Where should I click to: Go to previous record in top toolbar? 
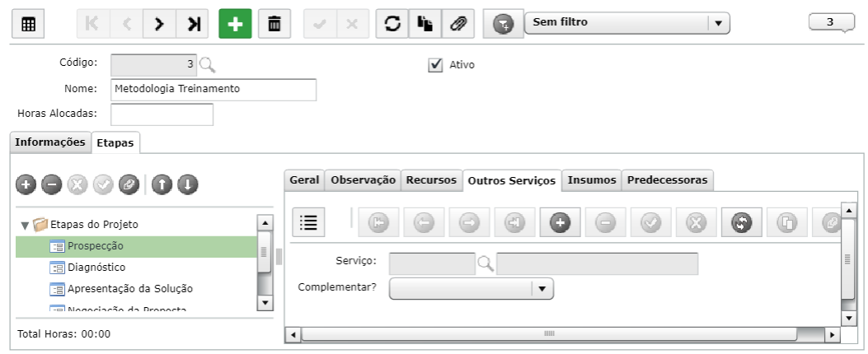pyautogui.click(x=126, y=25)
